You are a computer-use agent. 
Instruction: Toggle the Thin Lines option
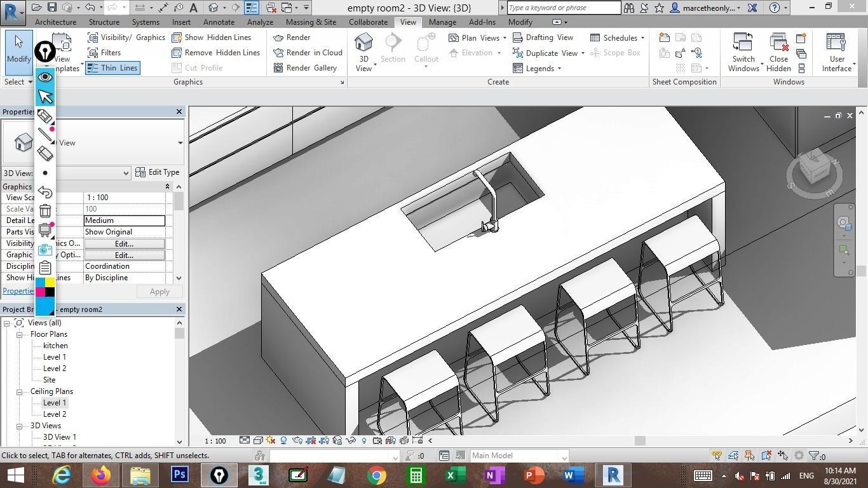point(112,68)
